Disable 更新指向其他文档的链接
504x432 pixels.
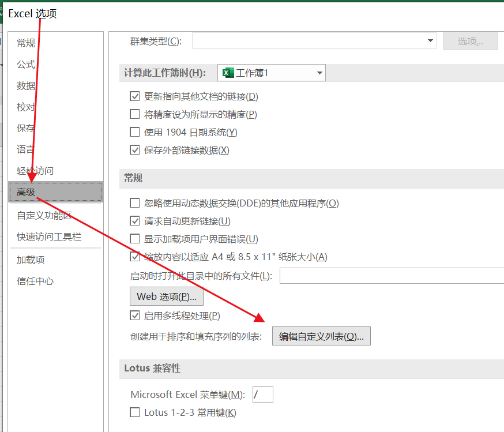point(134,96)
